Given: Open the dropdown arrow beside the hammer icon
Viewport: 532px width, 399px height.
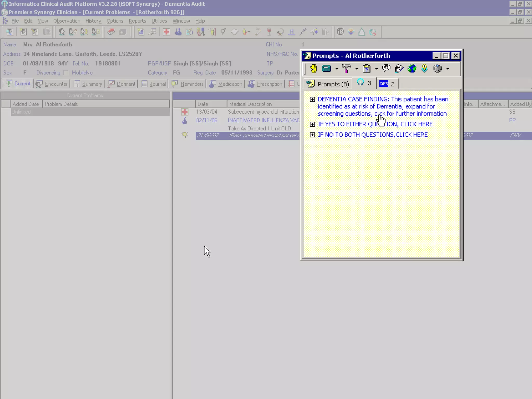Looking at the screenshot, I should tap(357, 69).
